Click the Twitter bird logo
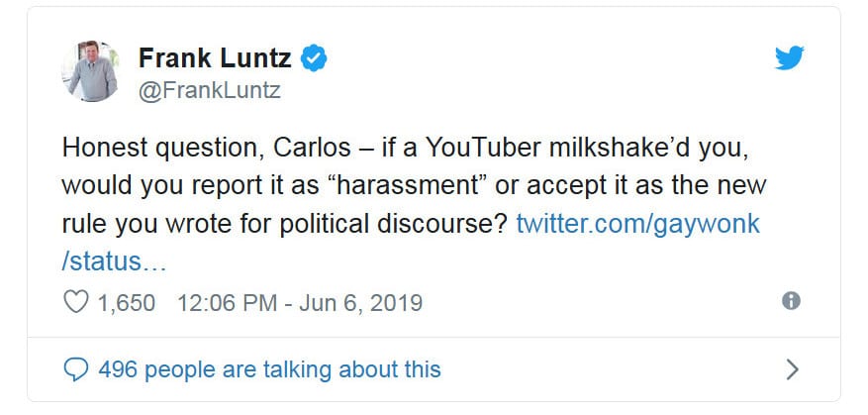The height and width of the screenshot is (415, 868). click(x=789, y=58)
